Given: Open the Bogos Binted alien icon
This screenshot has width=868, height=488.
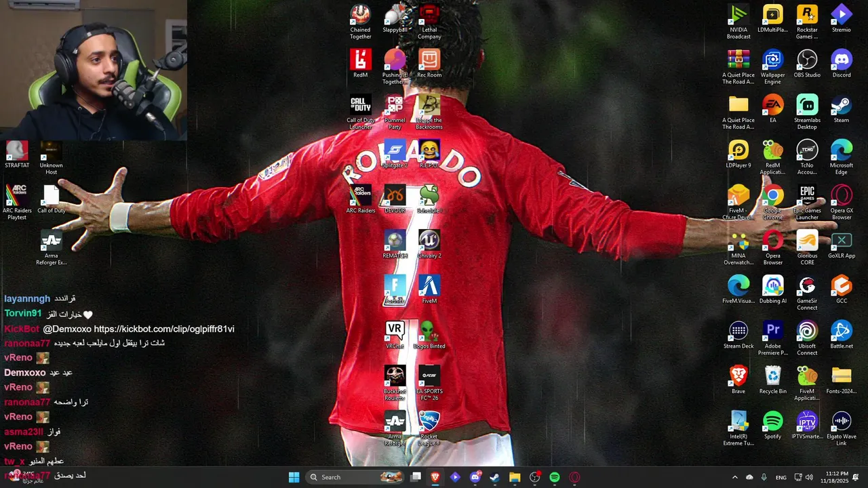Looking at the screenshot, I should (x=429, y=335).
